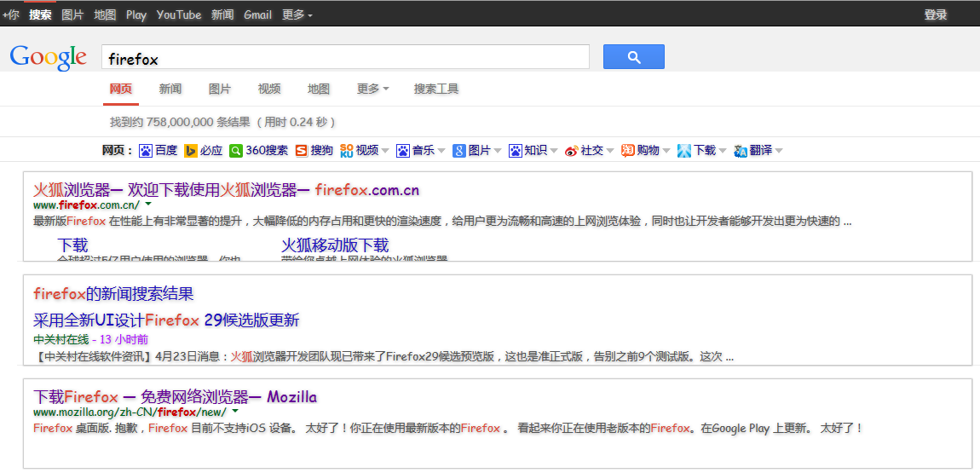Open the 更多 dropdown in search tabs
Screen dimensions: 980x473
tap(373, 89)
